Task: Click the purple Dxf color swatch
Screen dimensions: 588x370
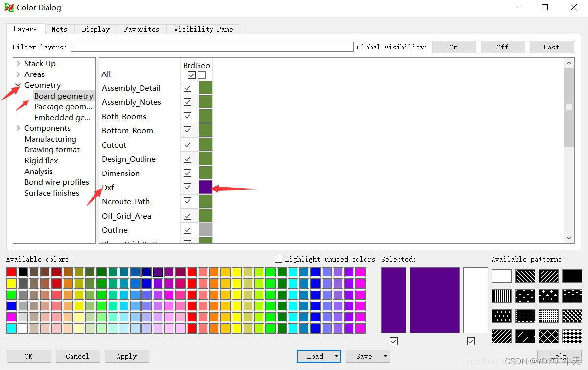Action: click(206, 187)
